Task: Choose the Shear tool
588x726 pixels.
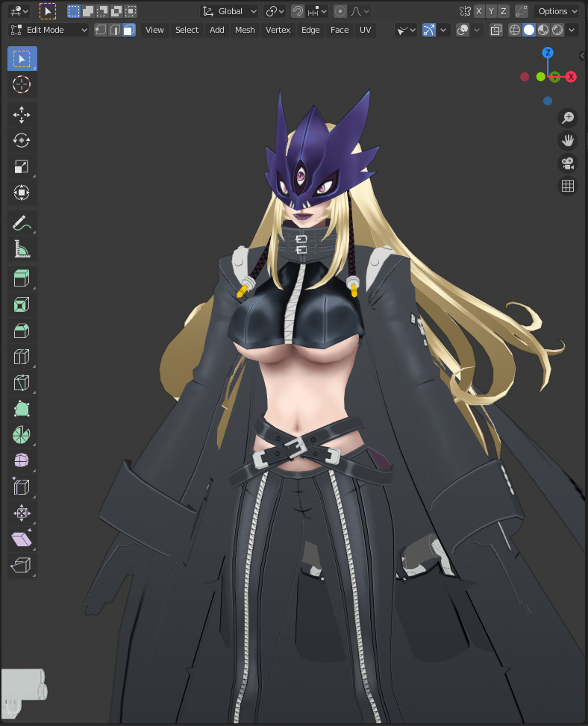Action: click(22, 539)
